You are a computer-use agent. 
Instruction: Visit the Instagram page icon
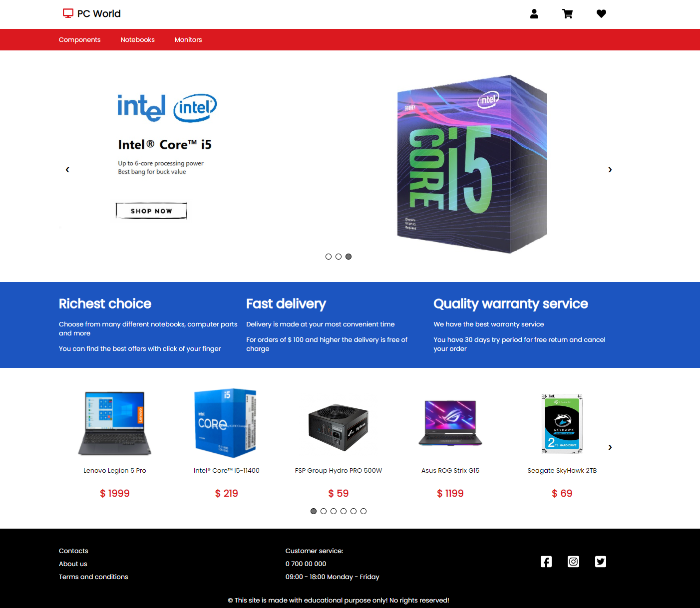tap(574, 562)
